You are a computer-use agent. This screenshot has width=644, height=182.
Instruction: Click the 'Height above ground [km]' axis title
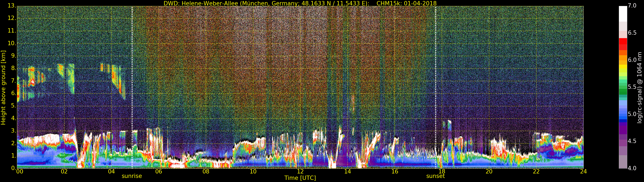(x=3, y=87)
